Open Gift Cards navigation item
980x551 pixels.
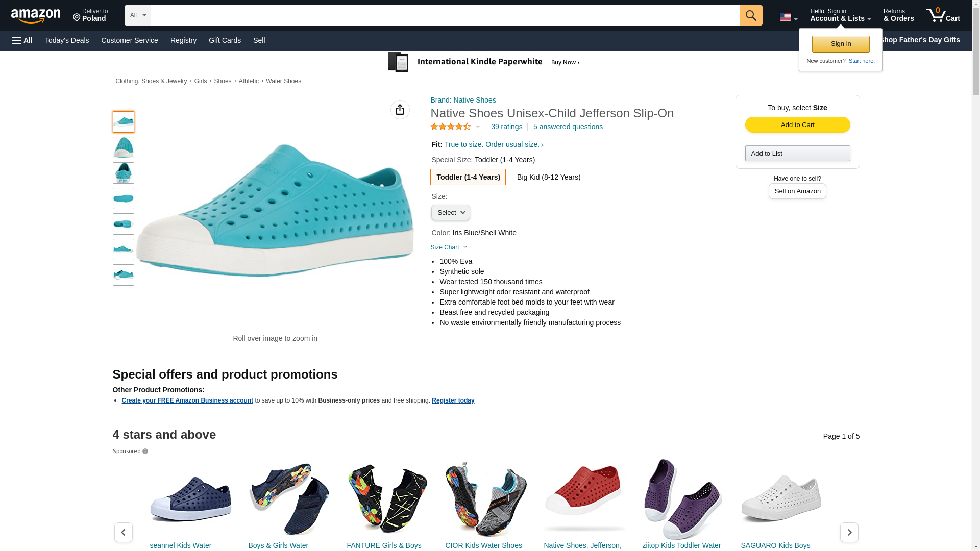click(225, 40)
